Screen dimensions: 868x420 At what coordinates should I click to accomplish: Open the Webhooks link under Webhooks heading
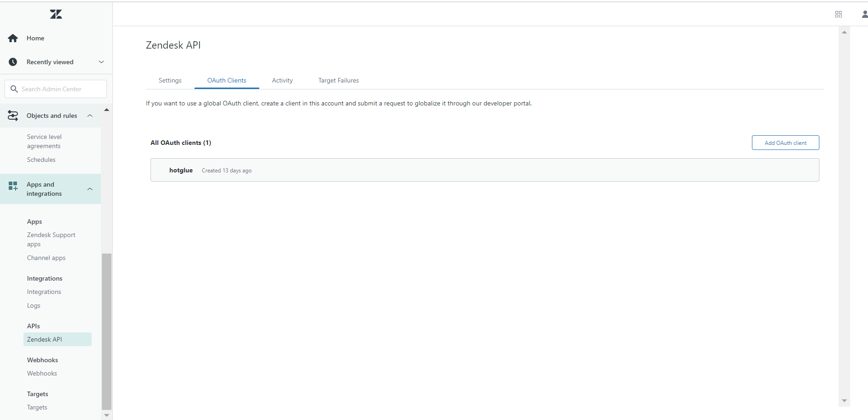(42, 373)
